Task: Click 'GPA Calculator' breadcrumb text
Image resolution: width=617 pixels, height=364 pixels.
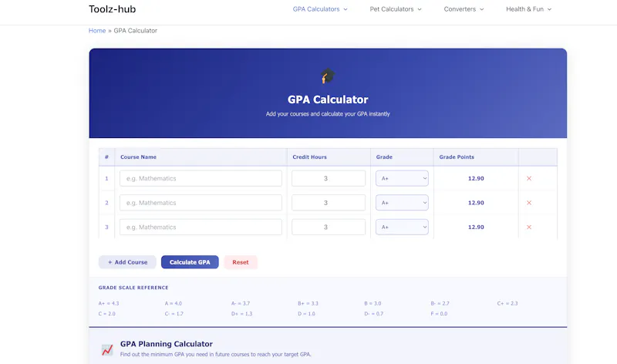Action: point(136,31)
